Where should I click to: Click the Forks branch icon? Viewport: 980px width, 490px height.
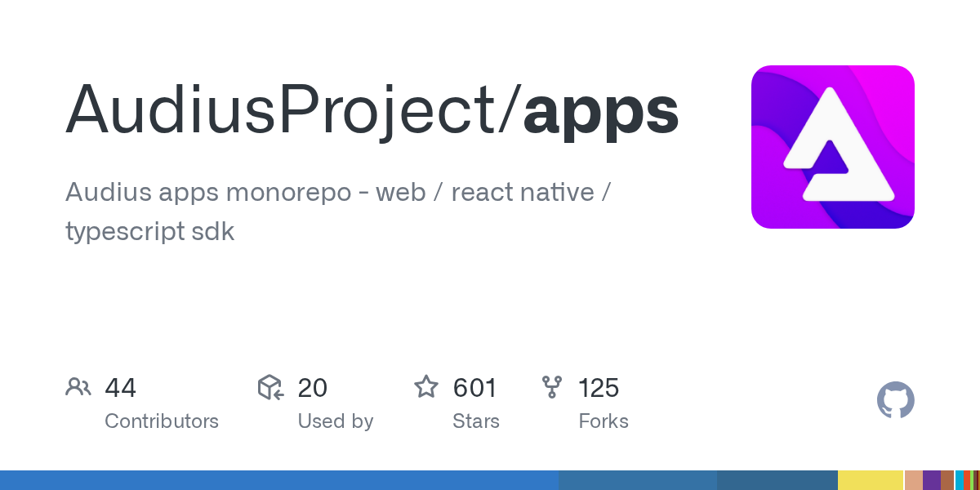click(552, 387)
